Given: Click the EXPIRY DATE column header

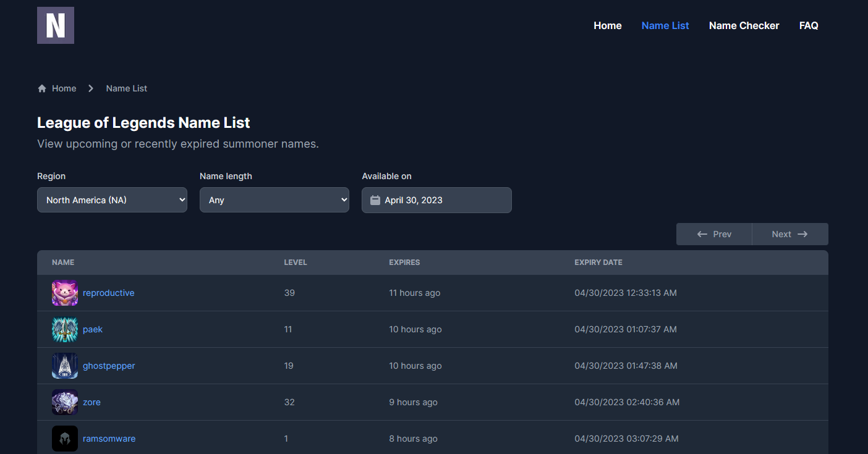Looking at the screenshot, I should click(598, 263).
